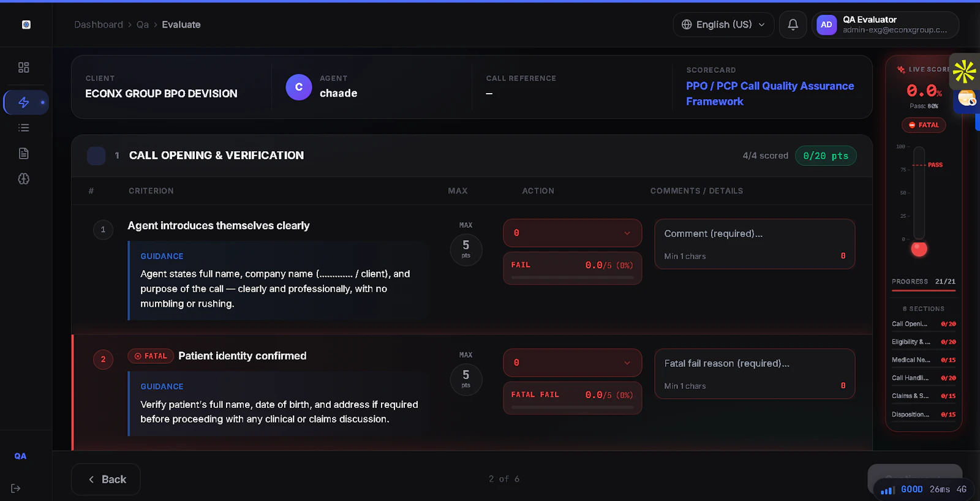
Task: Open score dropdown for Patient identity confirmed
Action: click(x=573, y=363)
